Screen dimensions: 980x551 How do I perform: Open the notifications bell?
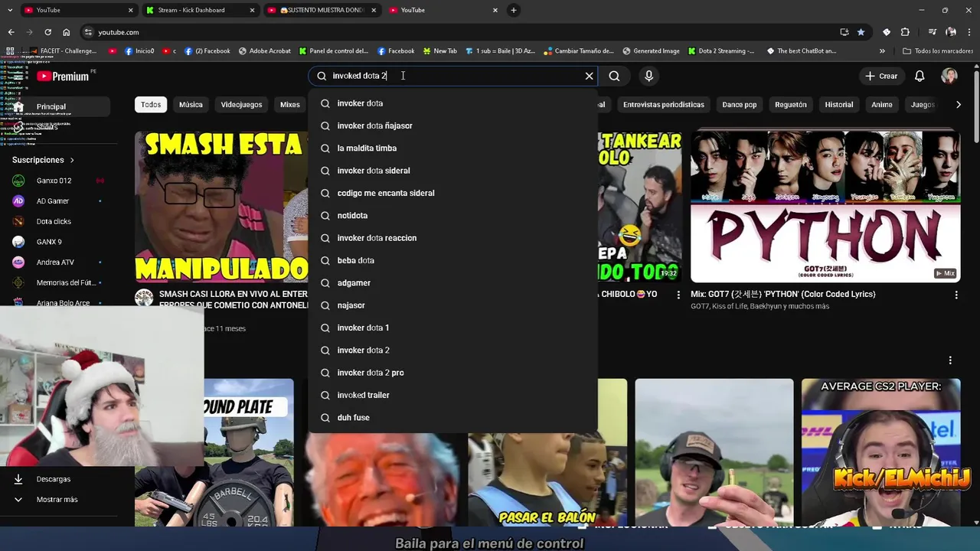[920, 76]
